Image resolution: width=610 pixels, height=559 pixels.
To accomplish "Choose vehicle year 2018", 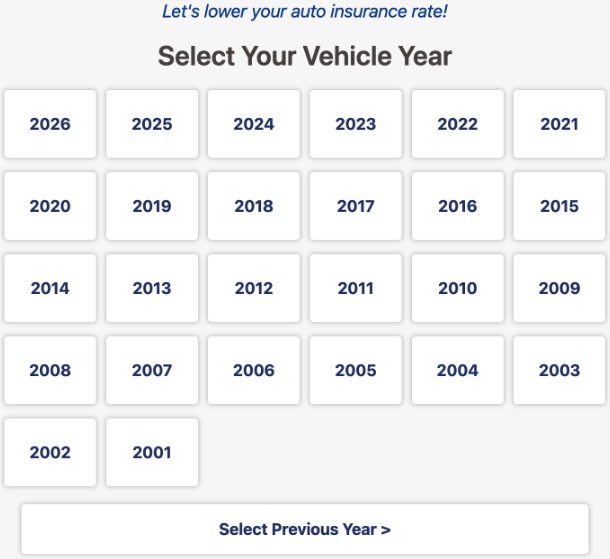I will click(x=254, y=206).
